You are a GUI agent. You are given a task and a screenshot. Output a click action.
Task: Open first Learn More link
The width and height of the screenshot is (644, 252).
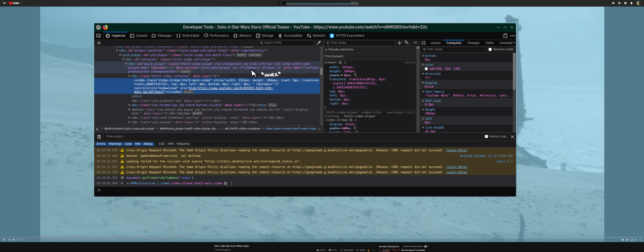456,150
